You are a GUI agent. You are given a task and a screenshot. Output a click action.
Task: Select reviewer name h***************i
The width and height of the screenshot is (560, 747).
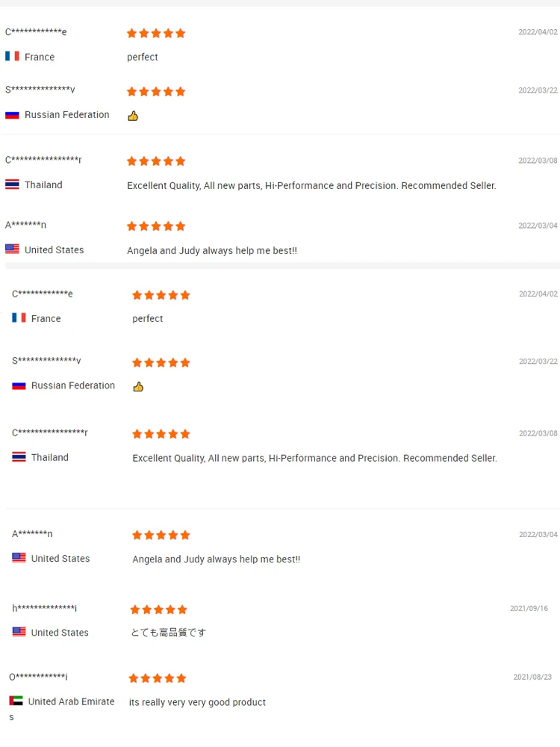pyautogui.click(x=44, y=608)
